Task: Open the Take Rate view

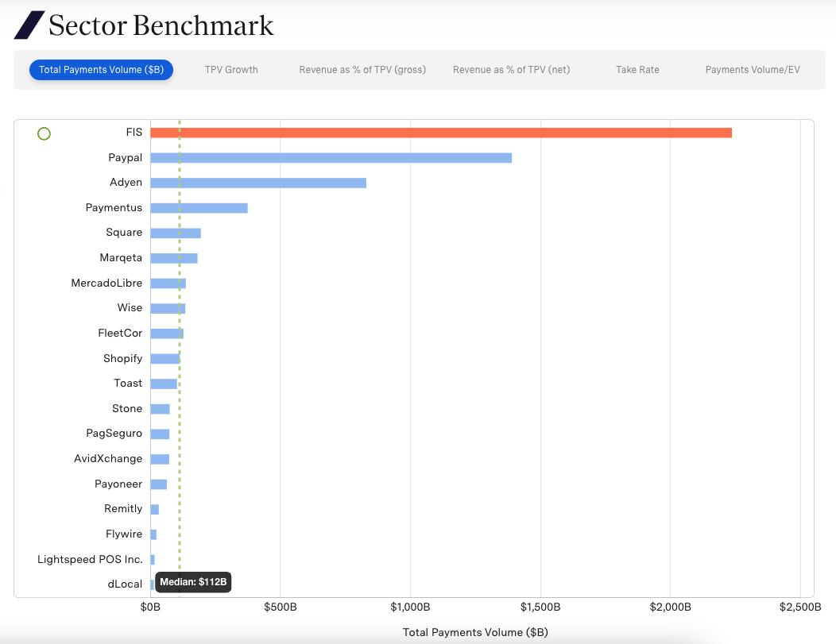Action: click(x=637, y=69)
